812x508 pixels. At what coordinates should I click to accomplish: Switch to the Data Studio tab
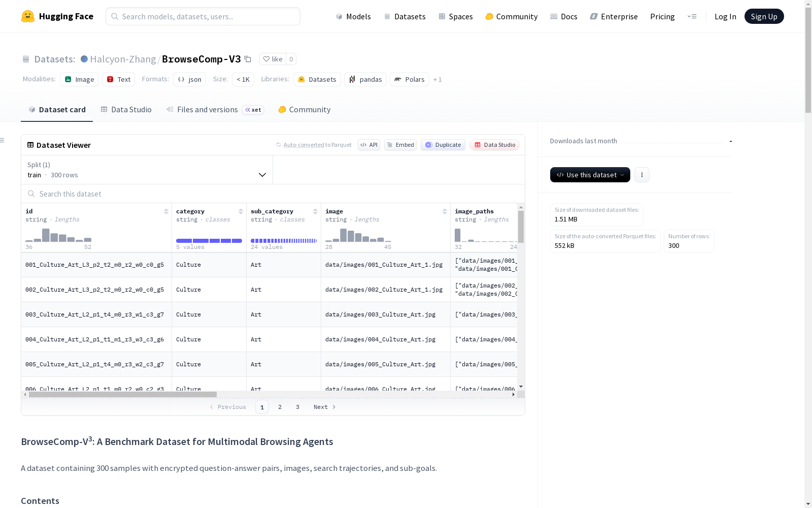(x=126, y=110)
